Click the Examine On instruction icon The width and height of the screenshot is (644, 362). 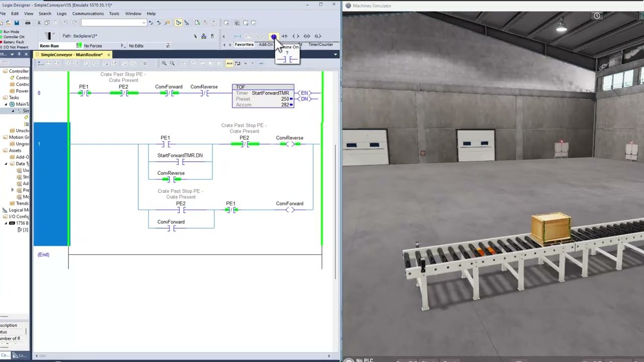(273, 36)
